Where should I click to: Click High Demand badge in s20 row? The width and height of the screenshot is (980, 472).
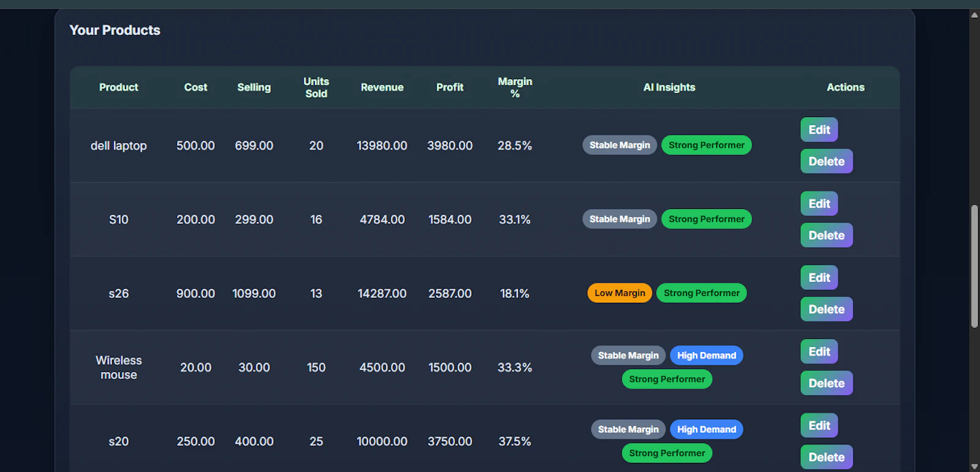tap(707, 430)
